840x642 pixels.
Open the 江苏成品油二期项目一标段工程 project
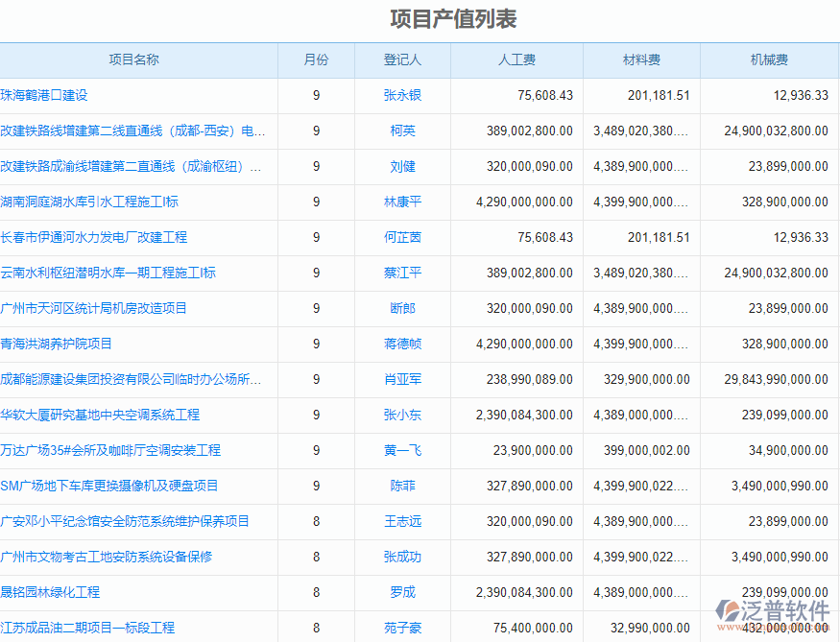(86, 628)
